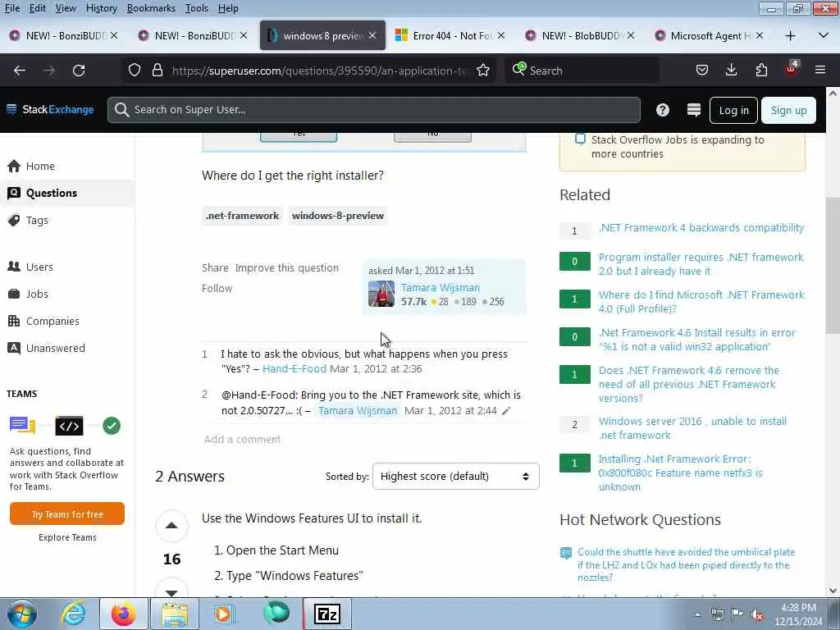Open the History menu
The width and height of the screenshot is (840, 630).
click(x=101, y=8)
